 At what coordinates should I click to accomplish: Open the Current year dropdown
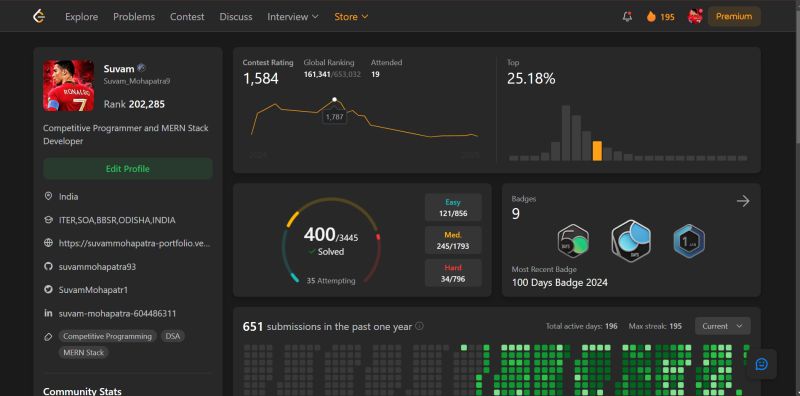tap(722, 326)
